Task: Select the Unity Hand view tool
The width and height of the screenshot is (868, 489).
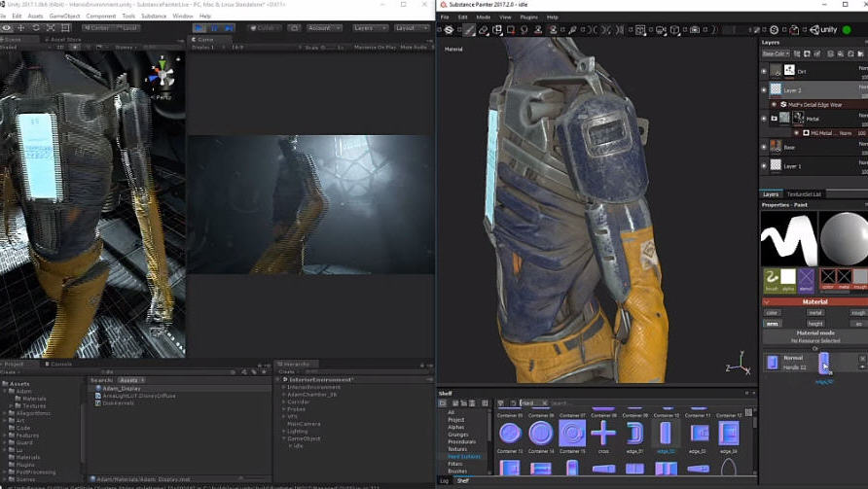Action: pyautogui.click(x=6, y=27)
